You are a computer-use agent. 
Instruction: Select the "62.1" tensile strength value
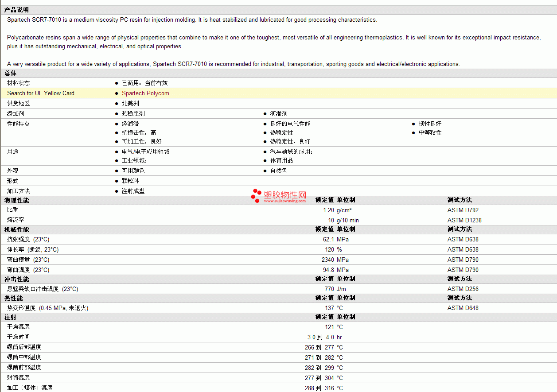pyautogui.click(x=328, y=239)
